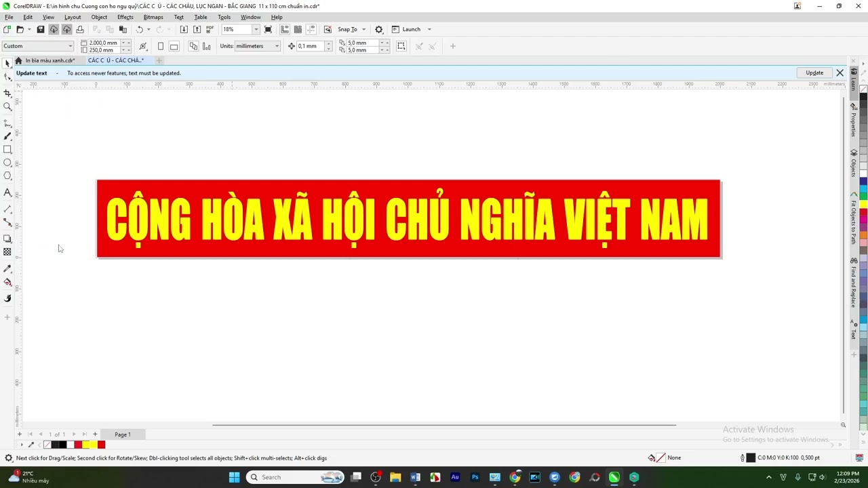Click the no-color swatch in document palette
Screen dimensions: 868x488
(x=47, y=445)
